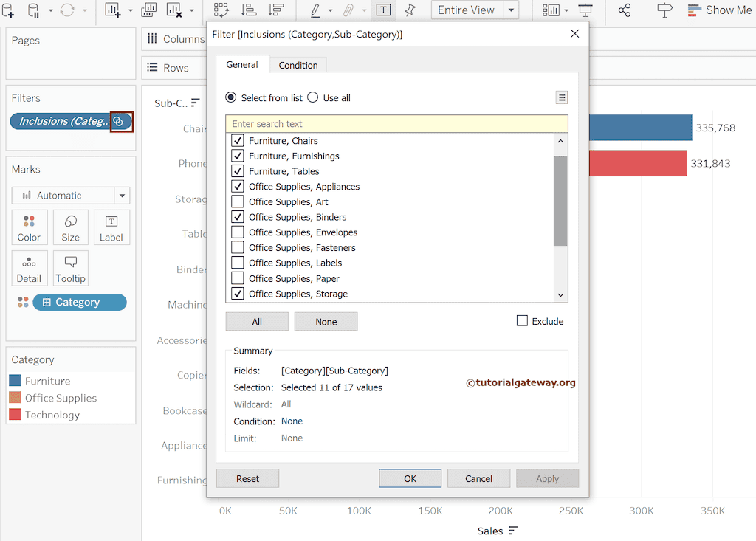The image size is (756, 541).
Task: Click the Pause Auto Updates icon
Action: [34, 10]
